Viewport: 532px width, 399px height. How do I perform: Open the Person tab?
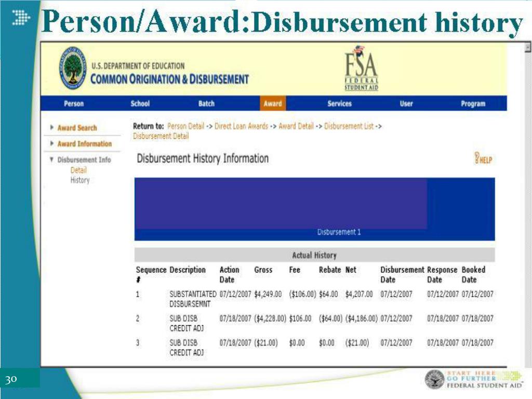pos(74,103)
